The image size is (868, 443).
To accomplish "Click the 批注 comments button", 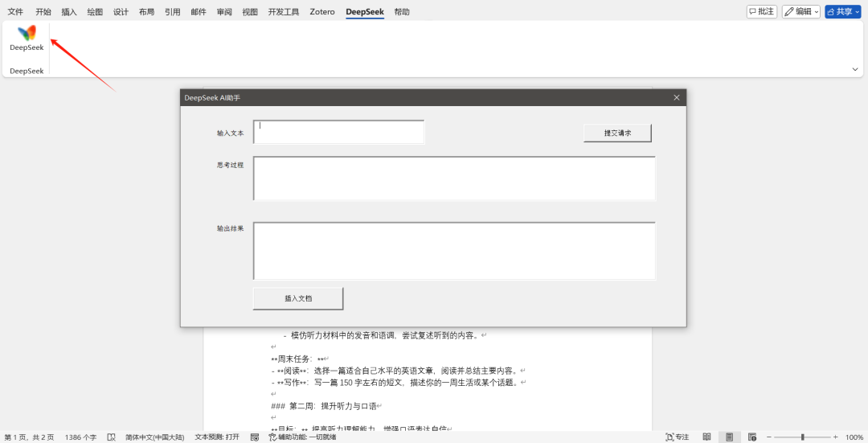I will [x=762, y=11].
